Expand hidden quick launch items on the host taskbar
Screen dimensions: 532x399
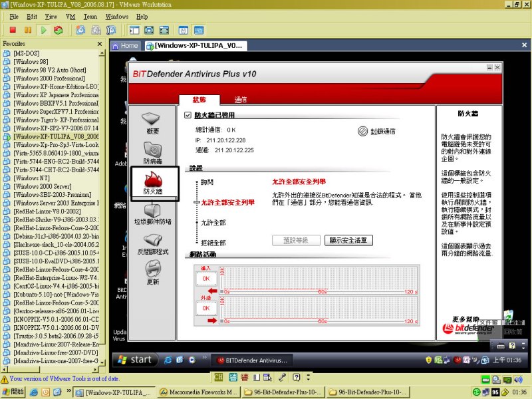coord(68,390)
